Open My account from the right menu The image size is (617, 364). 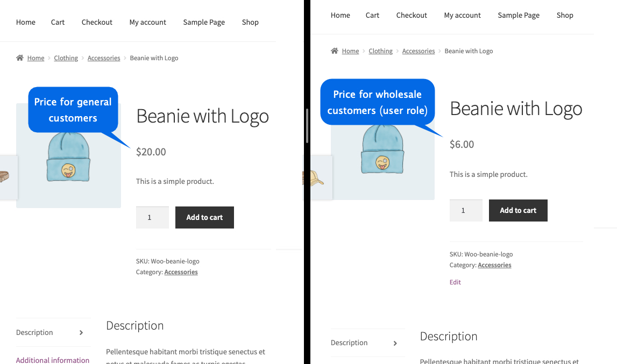tap(462, 15)
